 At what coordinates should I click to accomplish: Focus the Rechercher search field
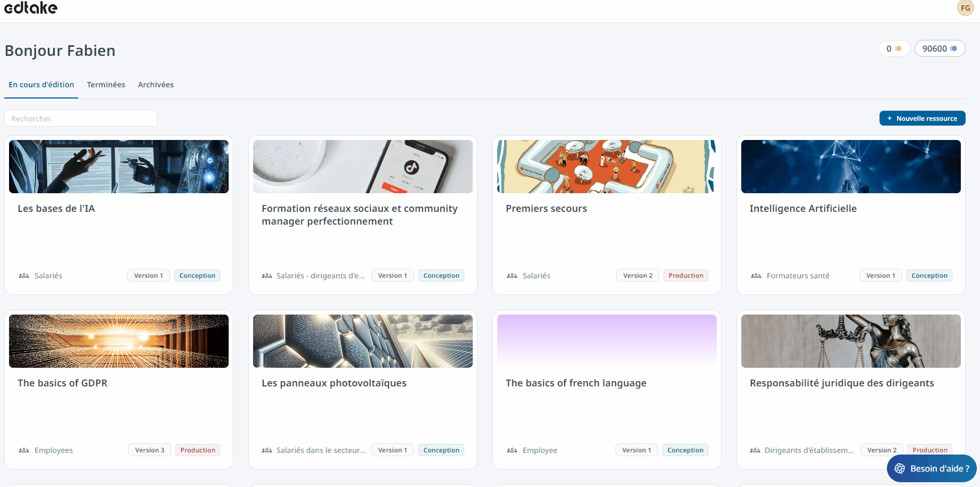pyautogui.click(x=81, y=118)
